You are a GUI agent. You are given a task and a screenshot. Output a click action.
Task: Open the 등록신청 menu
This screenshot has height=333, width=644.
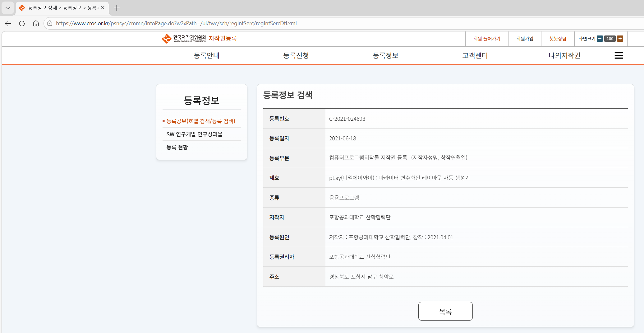coord(296,55)
